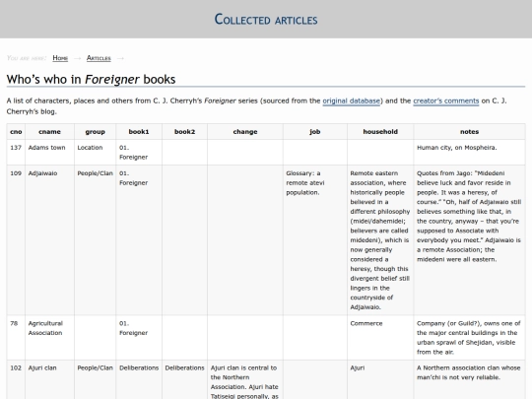Image resolution: width=532 pixels, height=399 pixels.
Task: Click the 'household' column header
Action: click(x=380, y=132)
